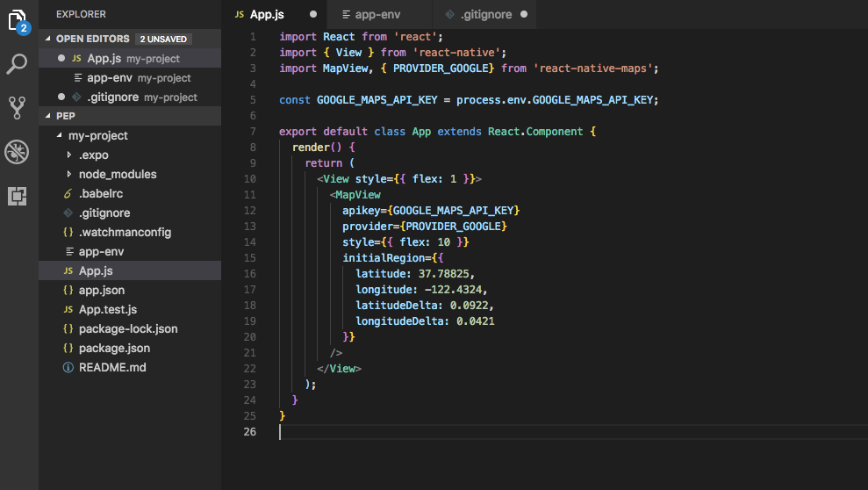Click the info icon beside README.md
This screenshot has width=868, height=490.
[x=68, y=368]
